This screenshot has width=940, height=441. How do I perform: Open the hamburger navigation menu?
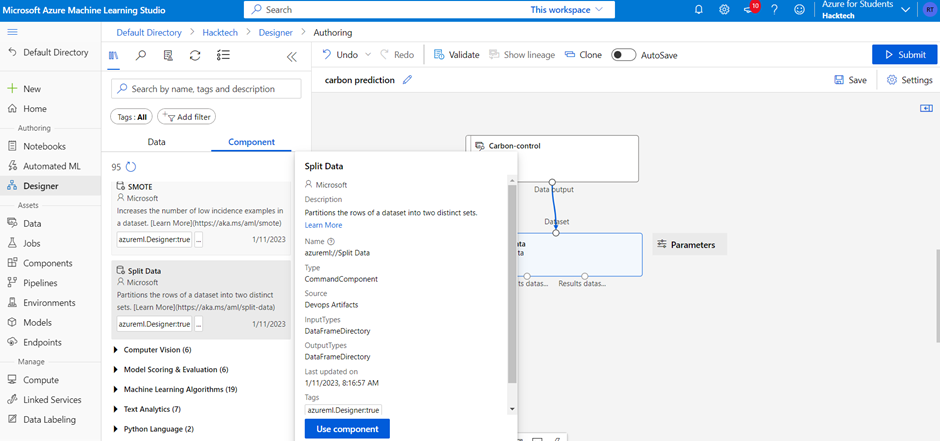13,32
